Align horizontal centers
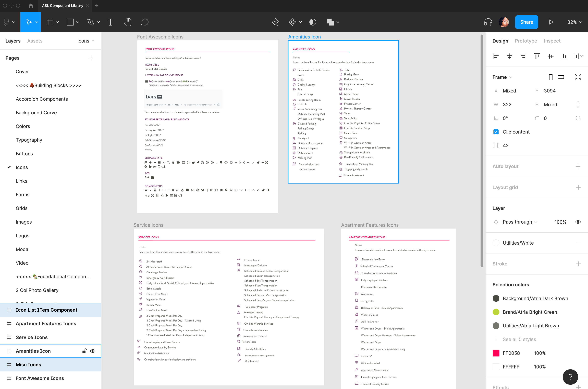This screenshot has width=588, height=389. click(x=509, y=56)
